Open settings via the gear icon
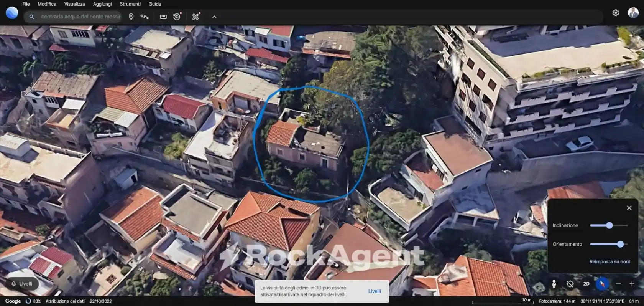Image resolution: width=644 pixels, height=306 pixels. point(616,13)
